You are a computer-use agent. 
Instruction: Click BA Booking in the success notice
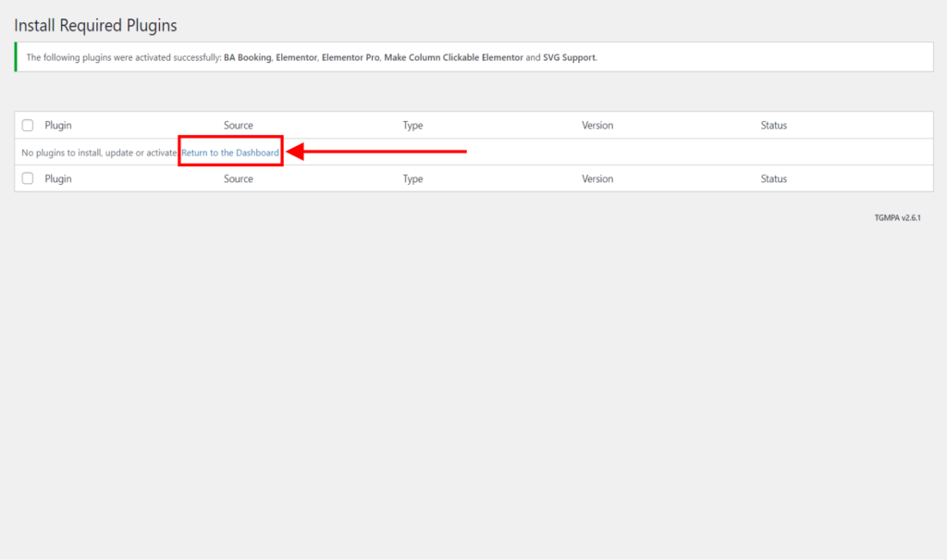[x=247, y=57]
